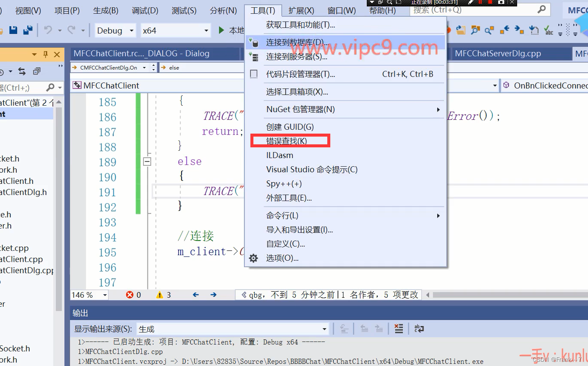Viewport: 588px width, 366px height.
Task: Close the Solution Explorer panel
Action: (57, 55)
